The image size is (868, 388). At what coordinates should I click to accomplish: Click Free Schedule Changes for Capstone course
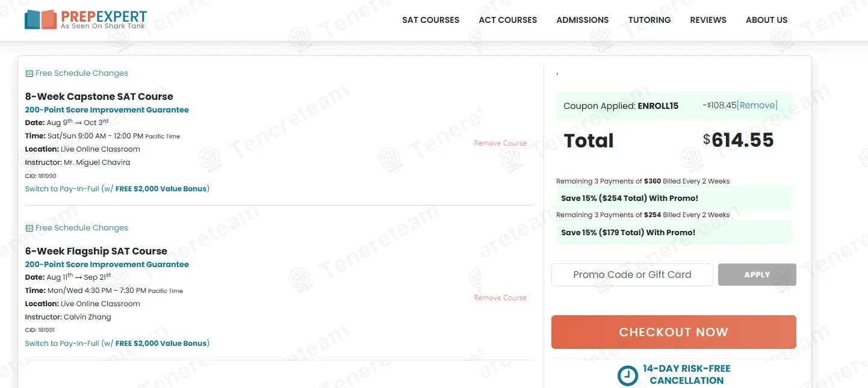(x=81, y=73)
